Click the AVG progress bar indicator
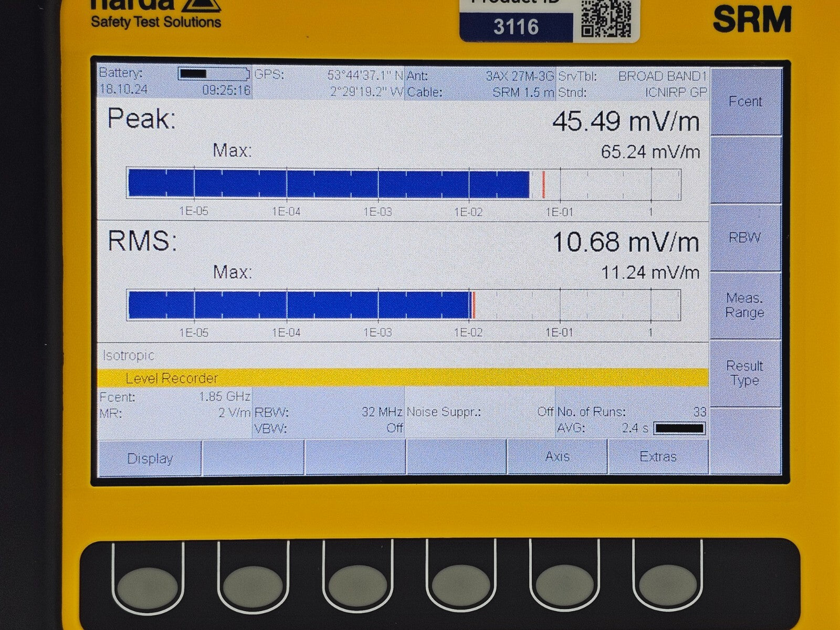840x630 pixels. coord(679,428)
